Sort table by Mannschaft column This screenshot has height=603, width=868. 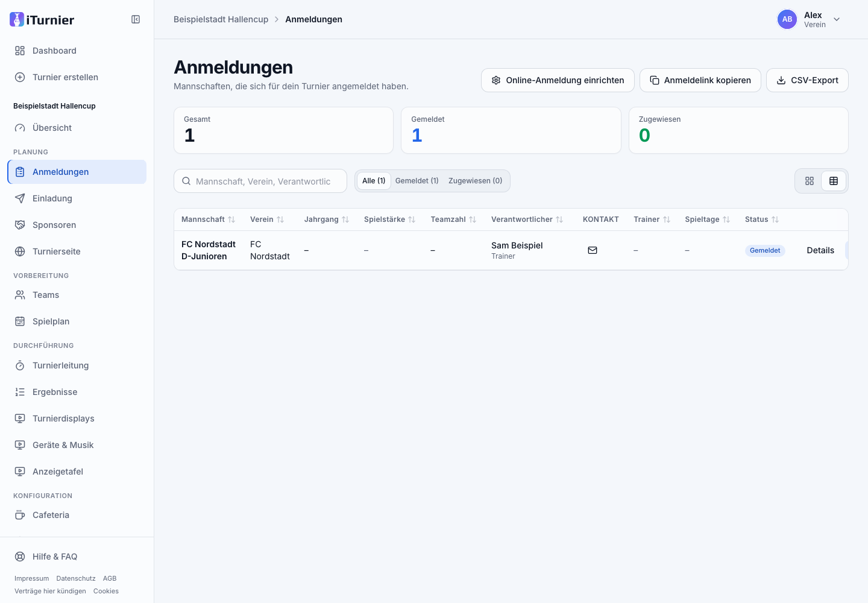[208, 219]
